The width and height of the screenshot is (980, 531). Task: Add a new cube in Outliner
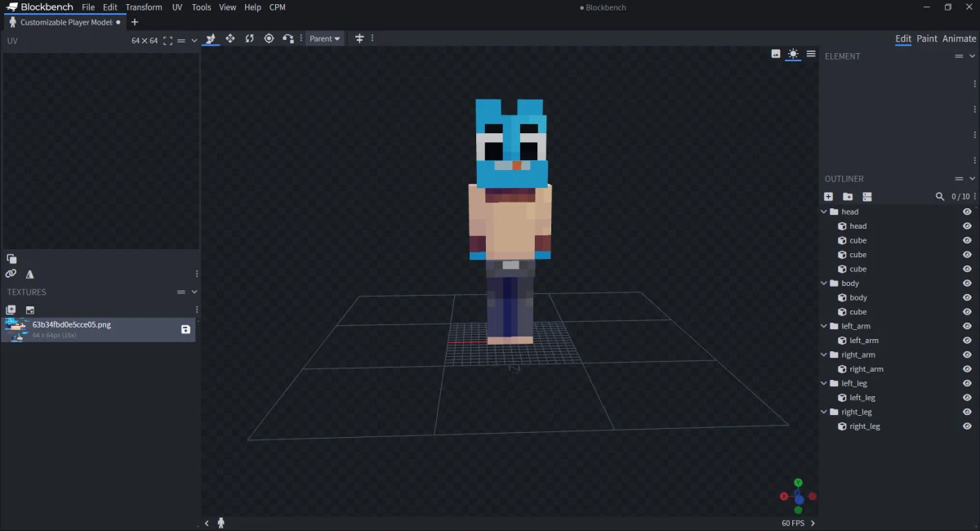tap(828, 197)
